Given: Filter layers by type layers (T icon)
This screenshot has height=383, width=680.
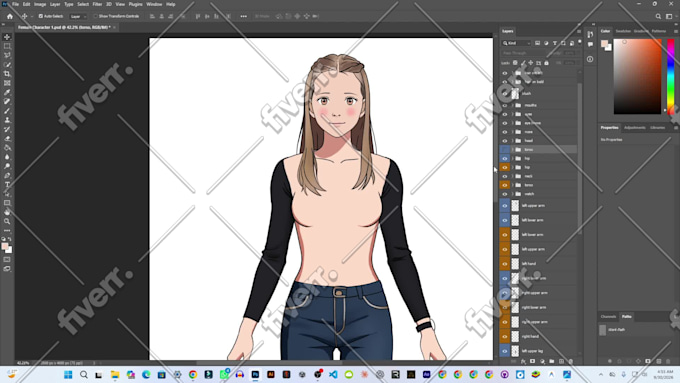Looking at the screenshot, I should pyautogui.click(x=555, y=43).
